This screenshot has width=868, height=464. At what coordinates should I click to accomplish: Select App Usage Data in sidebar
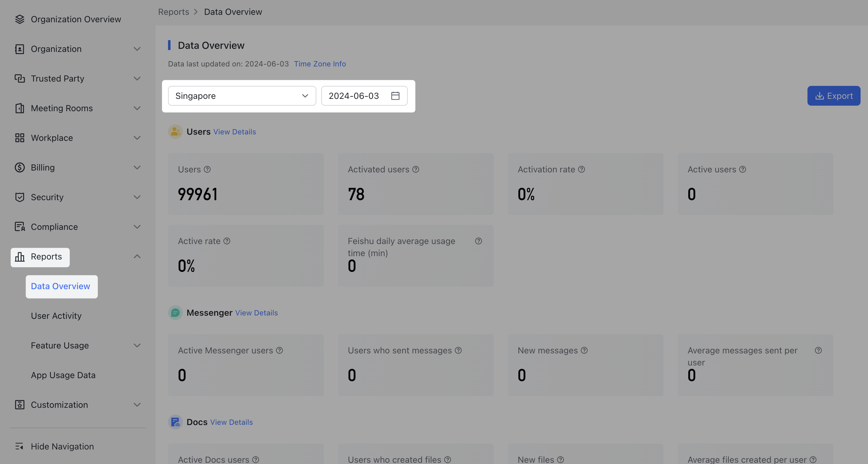click(x=63, y=375)
